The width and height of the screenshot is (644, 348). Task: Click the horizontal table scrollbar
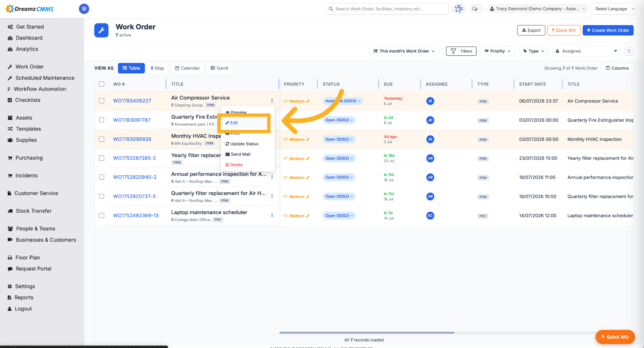367,333
